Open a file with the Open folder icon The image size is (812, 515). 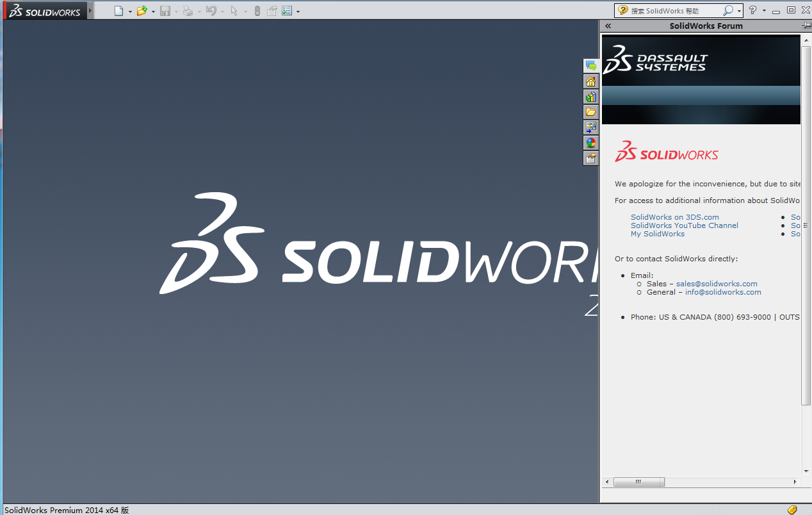(142, 11)
